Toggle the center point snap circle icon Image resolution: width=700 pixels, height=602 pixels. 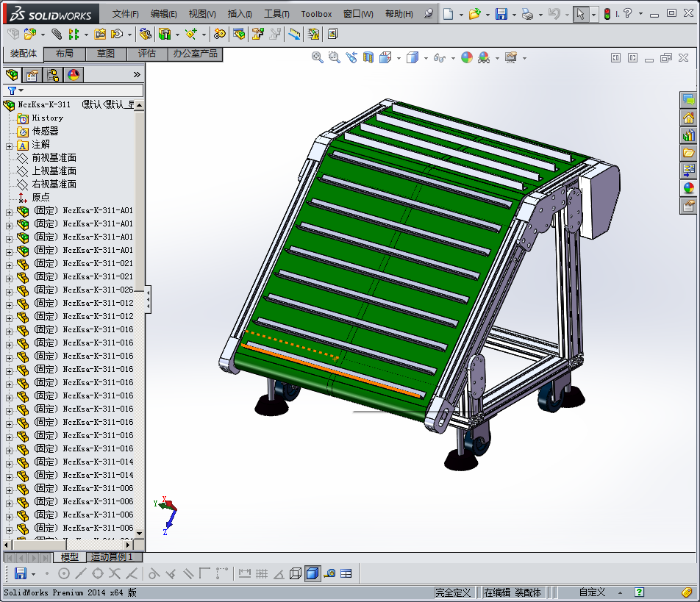(64, 573)
